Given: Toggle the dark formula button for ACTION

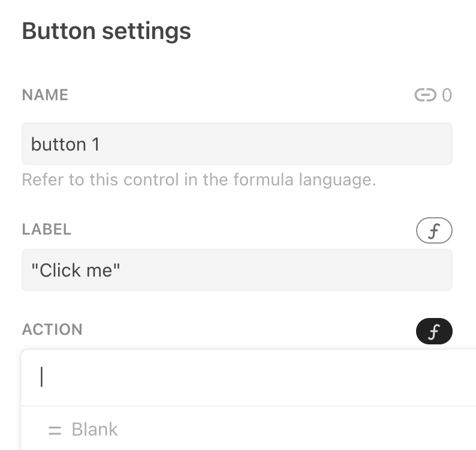Looking at the screenshot, I should click(434, 331).
